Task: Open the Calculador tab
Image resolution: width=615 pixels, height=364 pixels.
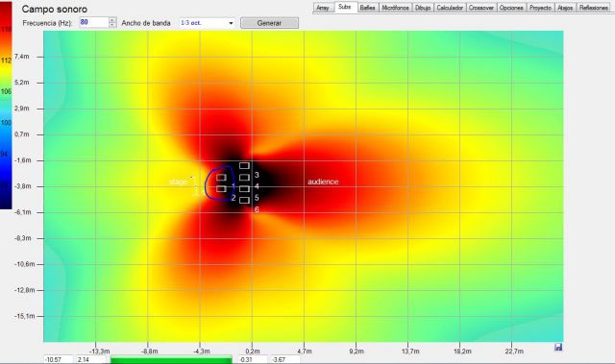Action: tap(450, 8)
